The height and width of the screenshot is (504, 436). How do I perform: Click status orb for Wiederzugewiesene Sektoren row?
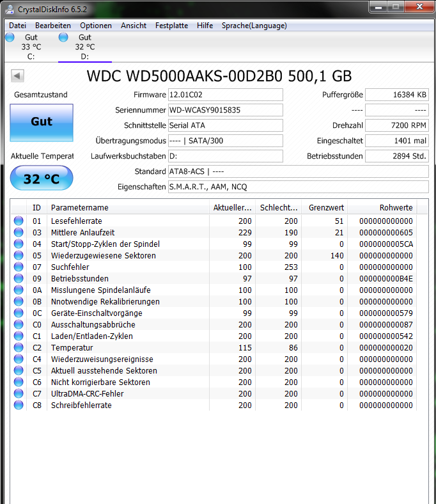click(19, 256)
